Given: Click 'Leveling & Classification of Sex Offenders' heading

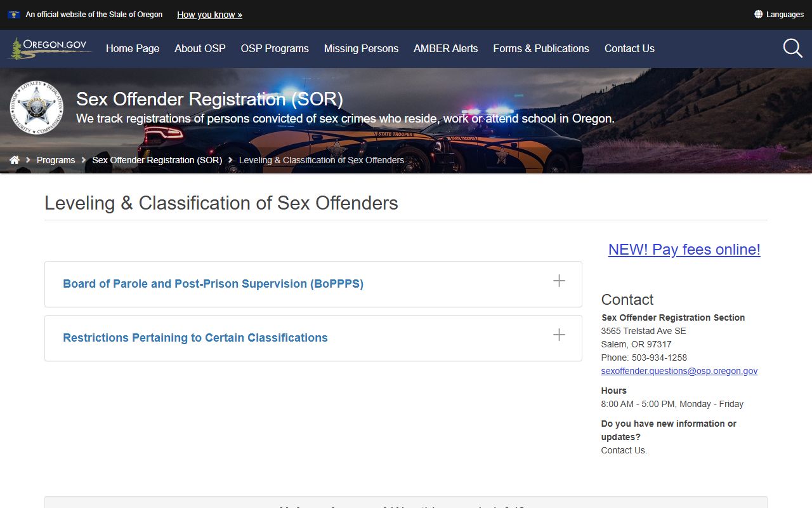Looking at the screenshot, I should 221,203.
